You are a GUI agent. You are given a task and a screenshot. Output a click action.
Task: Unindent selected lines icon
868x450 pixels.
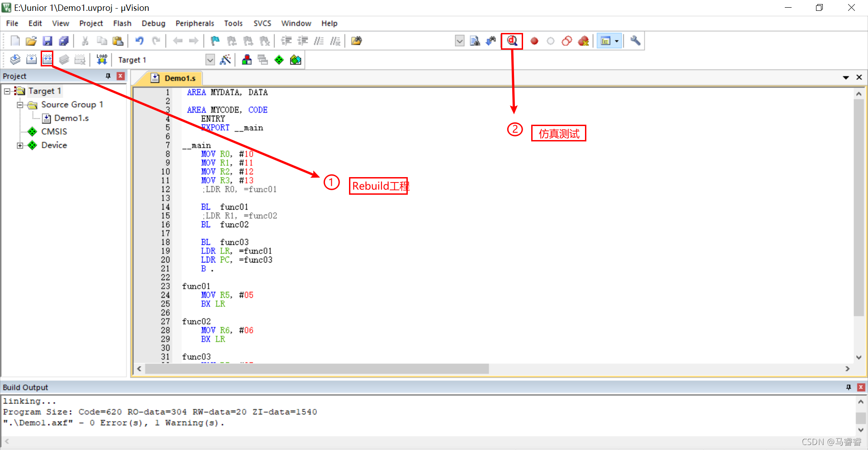[302, 41]
